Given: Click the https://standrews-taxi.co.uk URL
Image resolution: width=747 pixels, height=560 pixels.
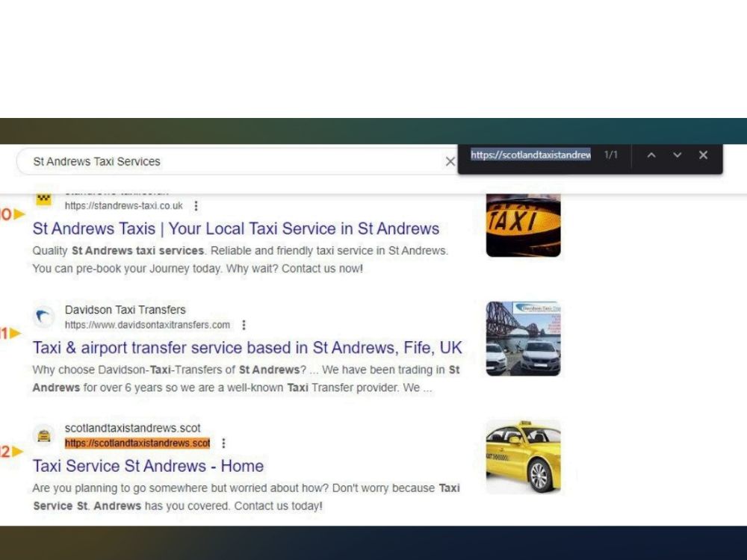Looking at the screenshot, I should click(124, 206).
